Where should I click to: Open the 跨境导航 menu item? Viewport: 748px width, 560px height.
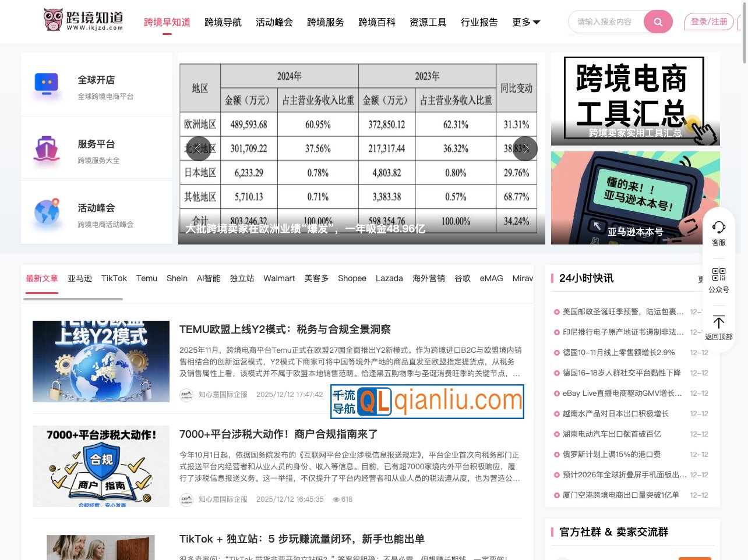pos(223,22)
